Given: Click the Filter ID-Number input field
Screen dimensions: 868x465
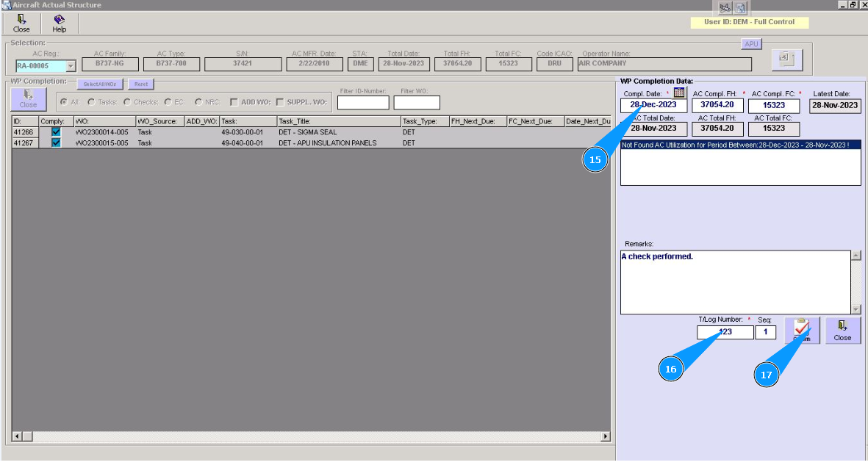Looking at the screenshot, I should [x=363, y=102].
